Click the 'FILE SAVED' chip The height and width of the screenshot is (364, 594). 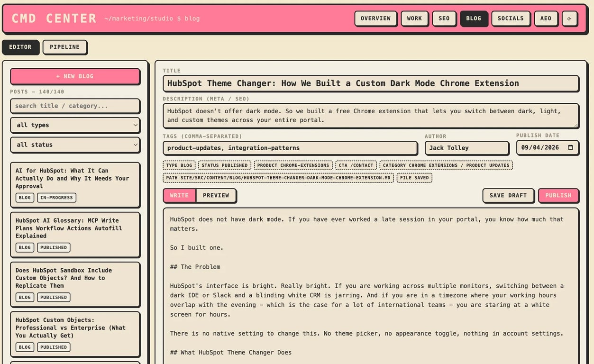tap(414, 178)
